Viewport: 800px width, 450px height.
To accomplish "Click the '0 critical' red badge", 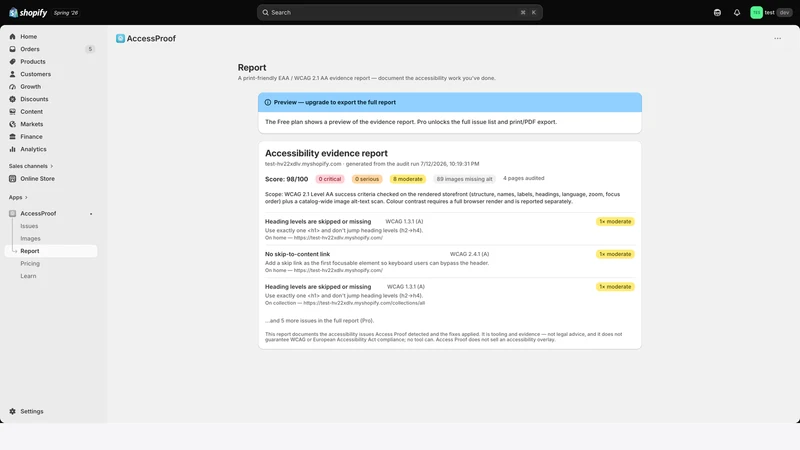I will coord(330,179).
